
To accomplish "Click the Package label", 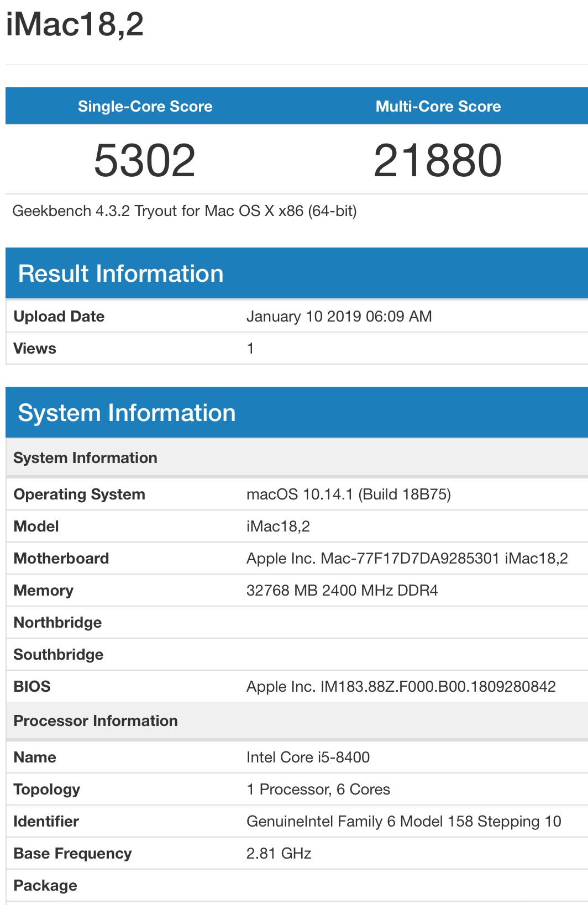I will (x=45, y=886).
